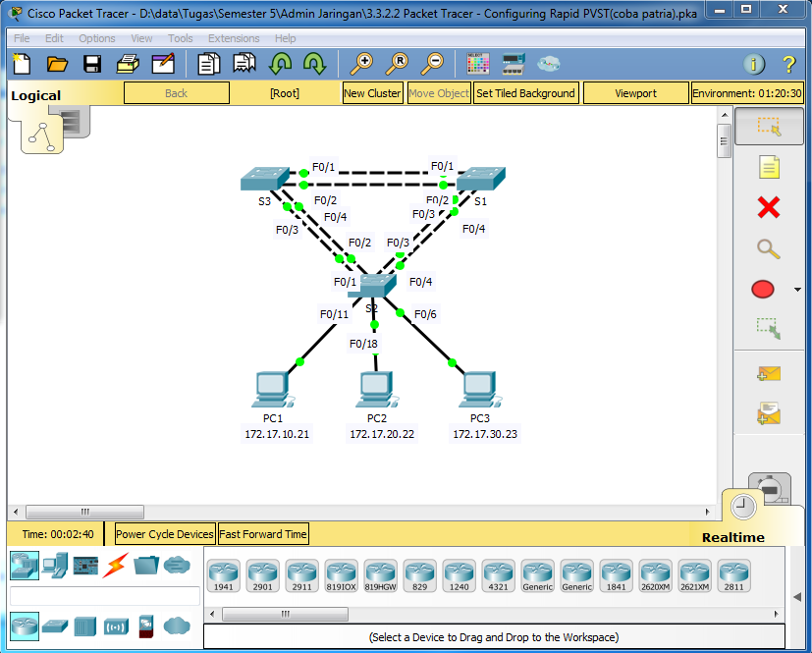
Task: Click the Paste icon
Action: 244,64
